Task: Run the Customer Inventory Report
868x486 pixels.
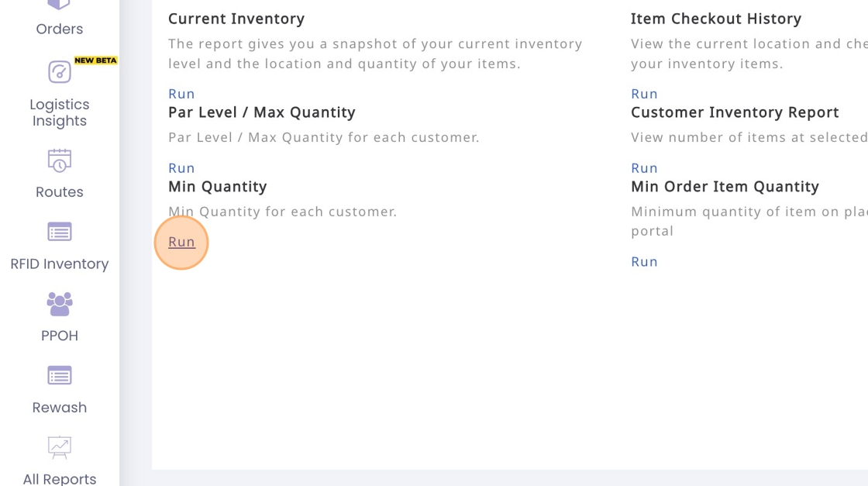Action: pyautogui.click(x=644, y=168)
